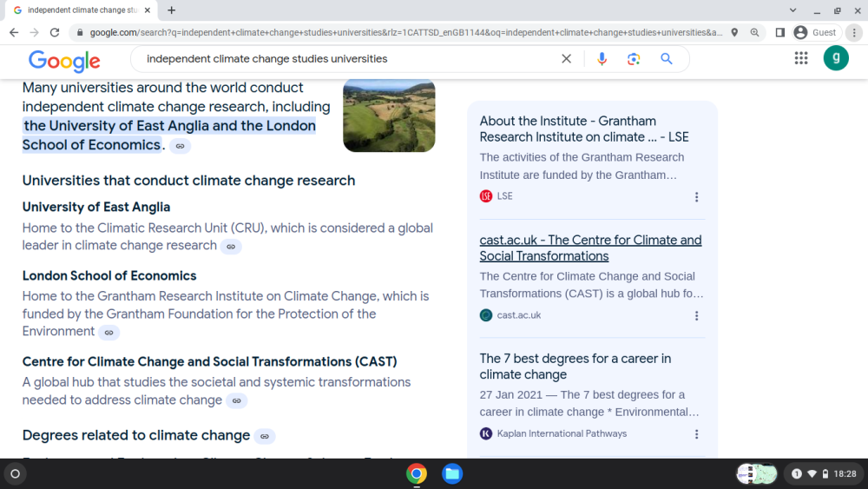Open the Google account avatar
868x489 pixels.
pyautogui.click(x=836, y=58)
